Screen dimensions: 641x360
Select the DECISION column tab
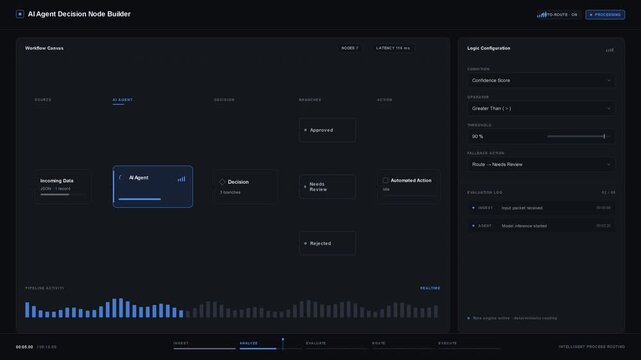click(224, 100)
